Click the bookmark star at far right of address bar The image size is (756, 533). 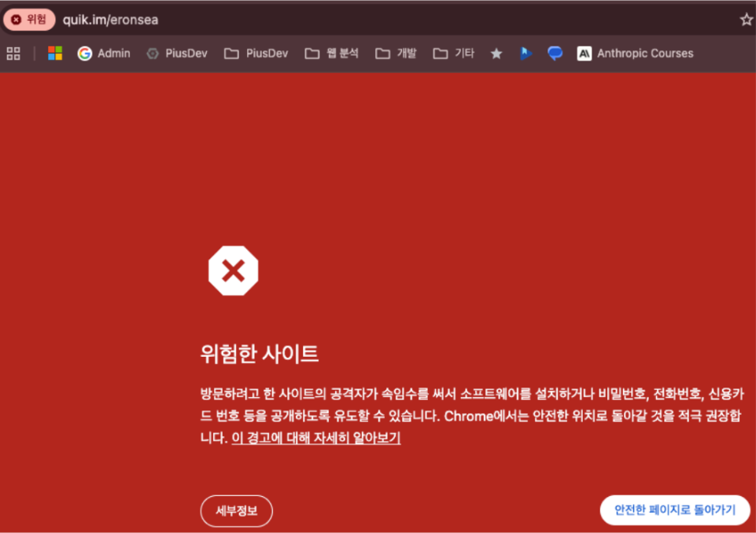(x=745, y=20)
